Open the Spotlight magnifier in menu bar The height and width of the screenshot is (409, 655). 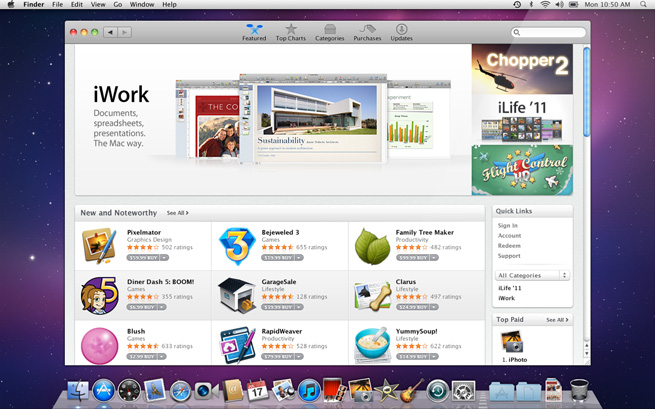(x=643, y=5)
